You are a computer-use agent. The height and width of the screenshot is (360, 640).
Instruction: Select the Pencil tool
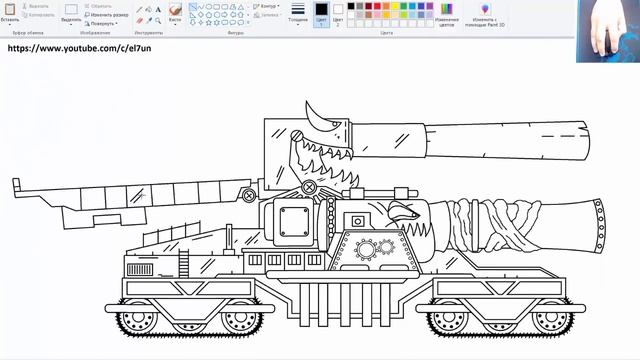[x=139, y=9]
